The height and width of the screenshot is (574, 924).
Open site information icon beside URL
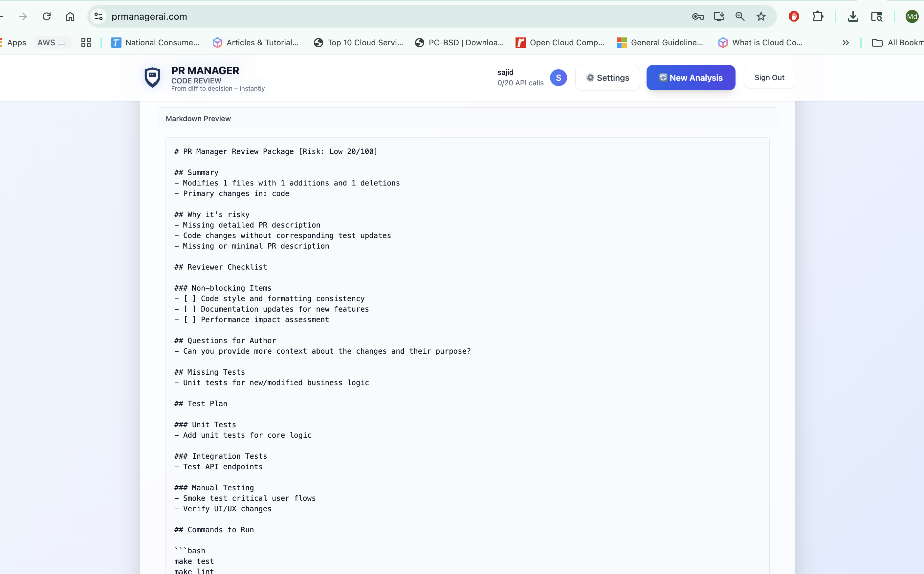point(99,16)
